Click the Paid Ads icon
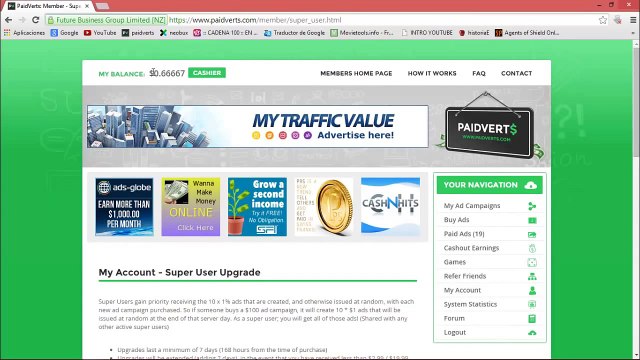The image size is (640, 360). click(x=532, y=234)
